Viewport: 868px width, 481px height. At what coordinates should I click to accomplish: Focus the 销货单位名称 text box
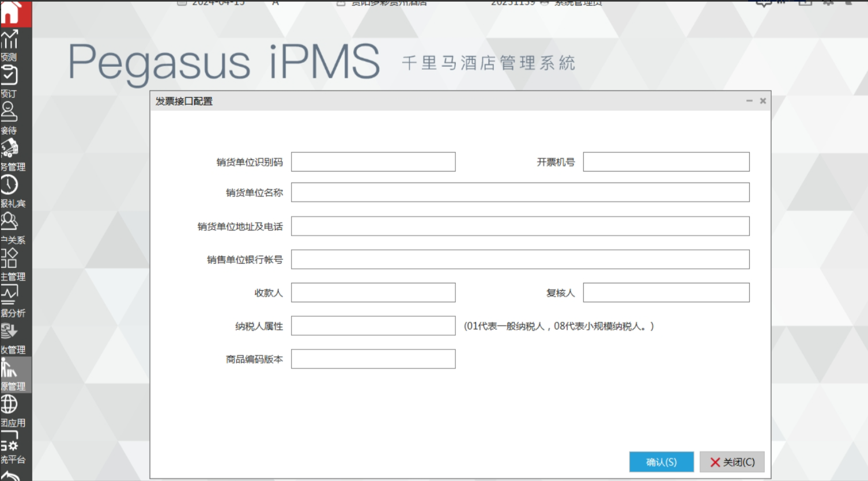(x=520, y=192)
